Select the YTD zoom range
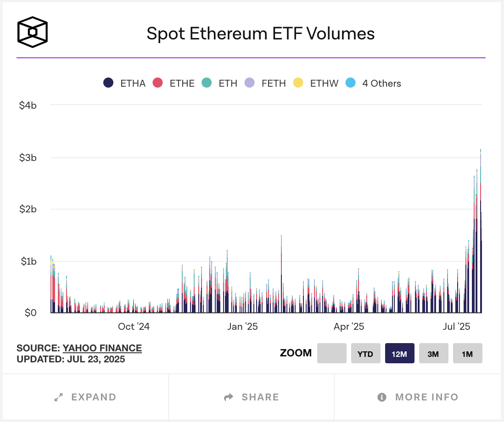The width and height of the screenshot is (504, 422). [x=365, y=353]
